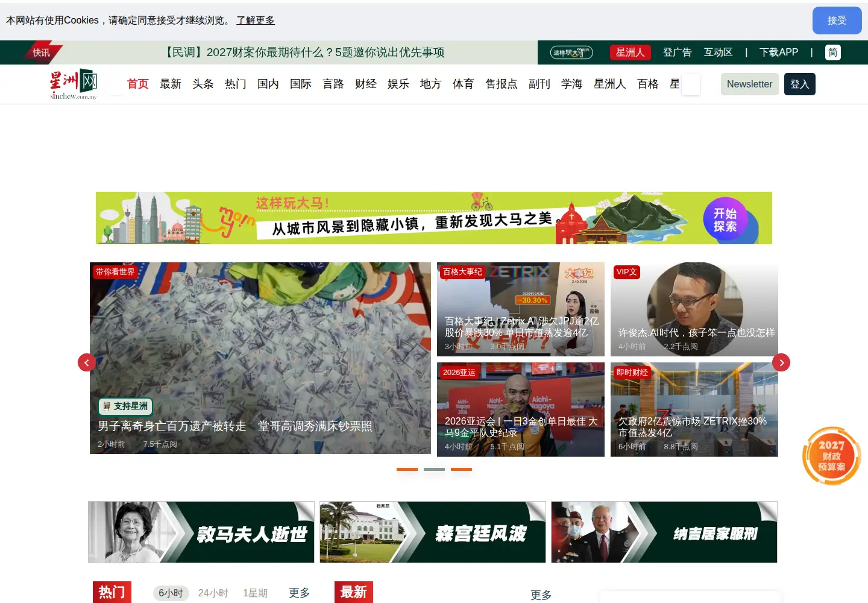868x603 pixels.
Task: Open 欠政府2亿 ZETRIX挫30% story
Action: tap(694, 409)
